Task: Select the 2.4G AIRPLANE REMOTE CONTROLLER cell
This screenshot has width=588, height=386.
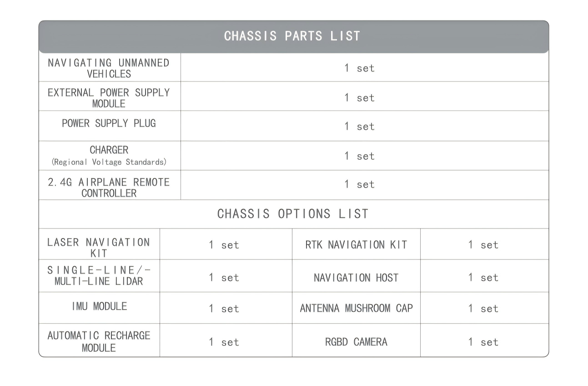Action: coord(109,187)
